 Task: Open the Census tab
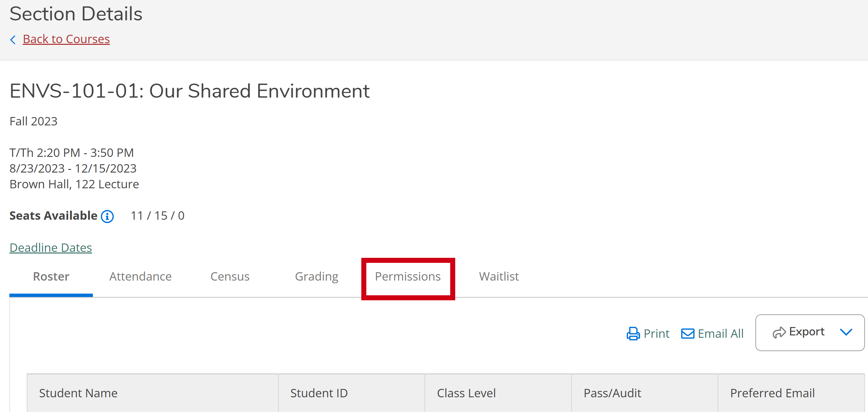(x=230, y=277)
